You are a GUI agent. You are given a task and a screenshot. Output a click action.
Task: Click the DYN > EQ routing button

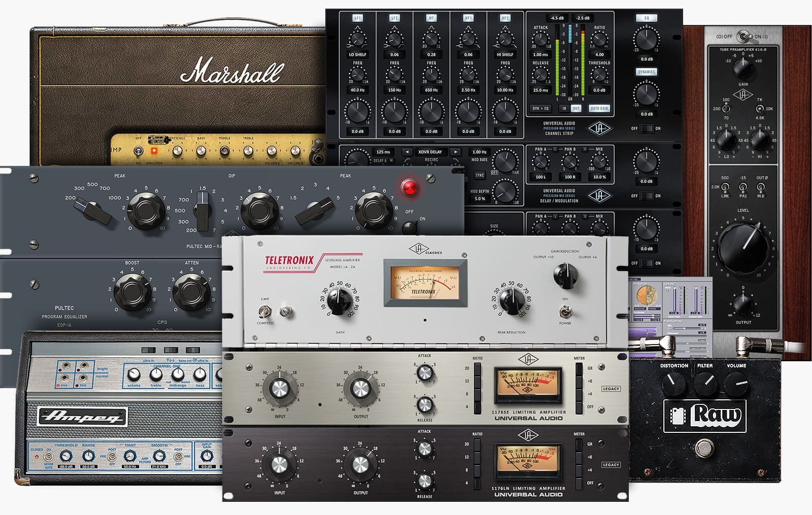540,109
